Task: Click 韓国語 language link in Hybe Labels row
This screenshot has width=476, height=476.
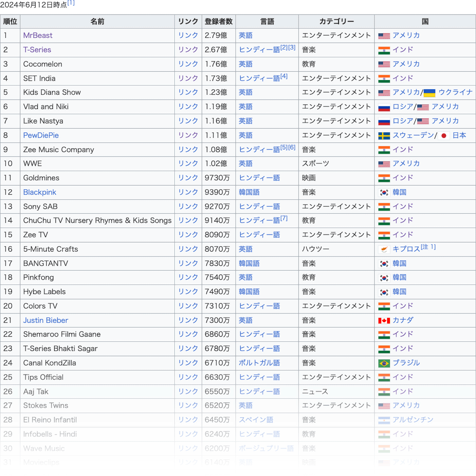Action: 249,292
